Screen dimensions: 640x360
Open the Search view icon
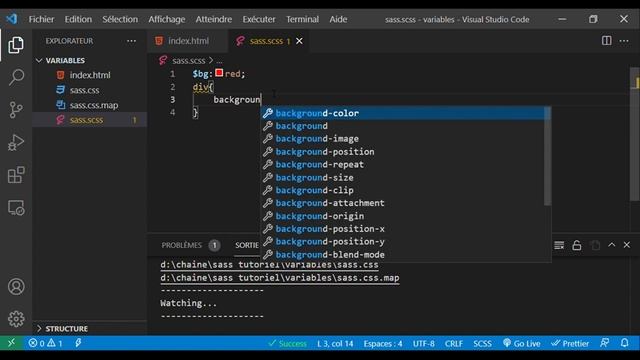click(16, 77)
